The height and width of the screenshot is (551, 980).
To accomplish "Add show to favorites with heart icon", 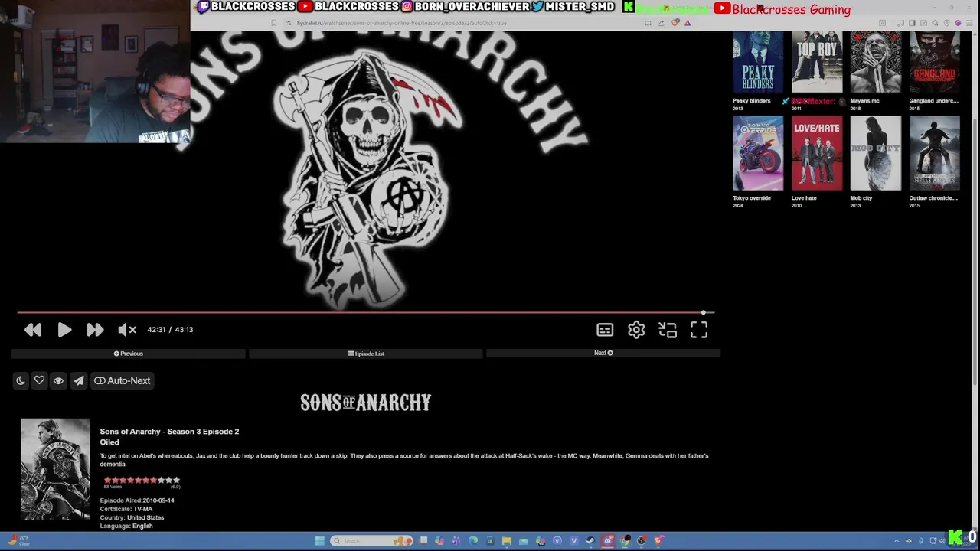I will 39,380.
